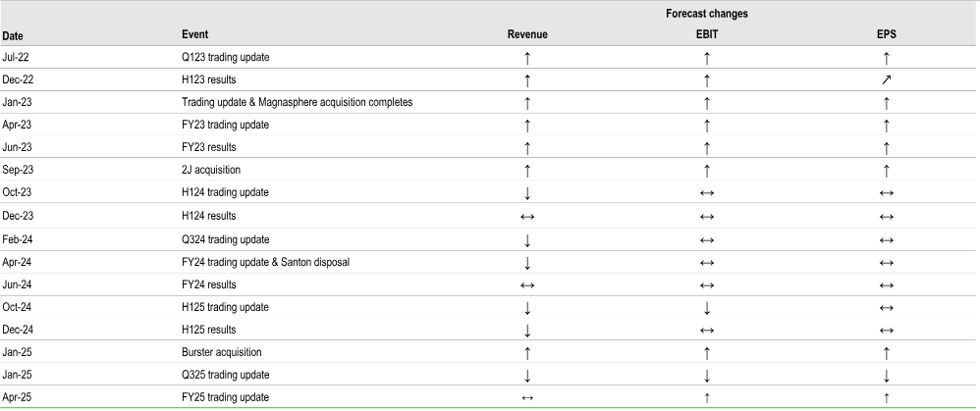Viewport: 980px width, 411px height.
Task: Click the diagonal EPS arrow for Dec-22
Action: [887, 80]
